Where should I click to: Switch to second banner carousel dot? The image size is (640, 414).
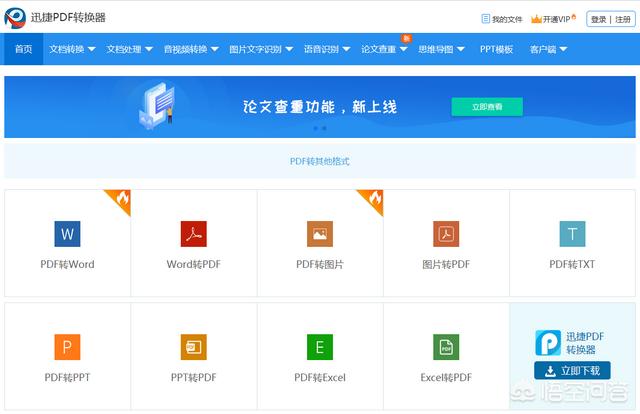click(324, 128)
